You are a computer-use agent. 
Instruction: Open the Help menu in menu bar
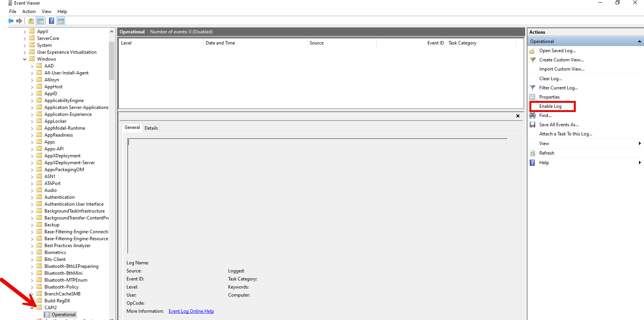pyautogui.click(x=62, y=12)
